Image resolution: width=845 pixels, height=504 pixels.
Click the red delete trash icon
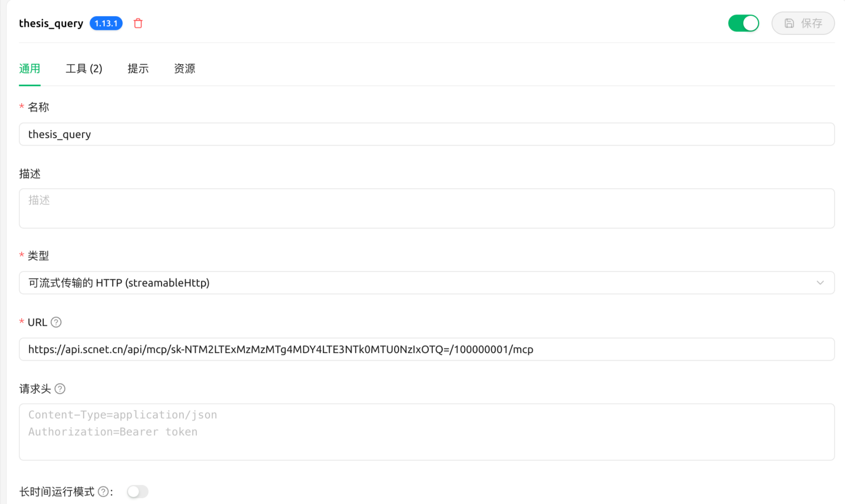138,23
